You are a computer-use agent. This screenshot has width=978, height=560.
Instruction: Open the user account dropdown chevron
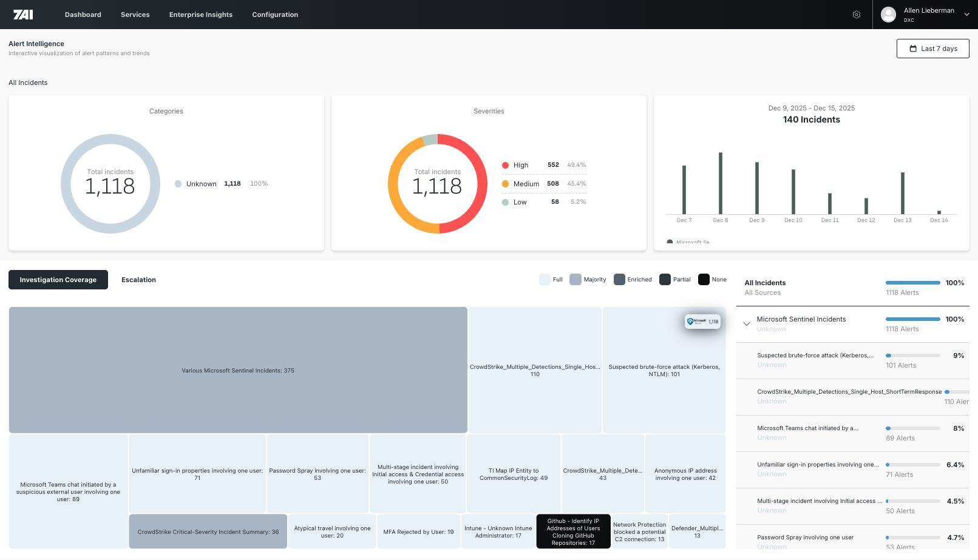[966, 15]
